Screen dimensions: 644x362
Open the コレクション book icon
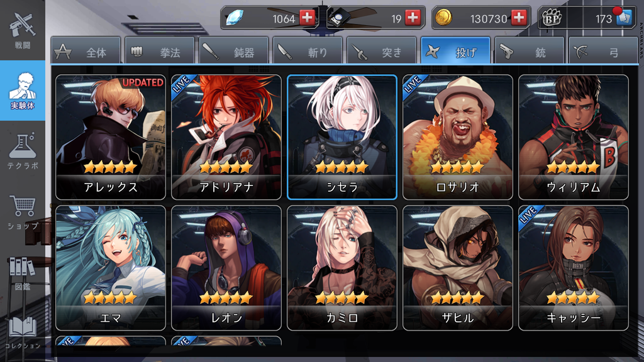22,332
